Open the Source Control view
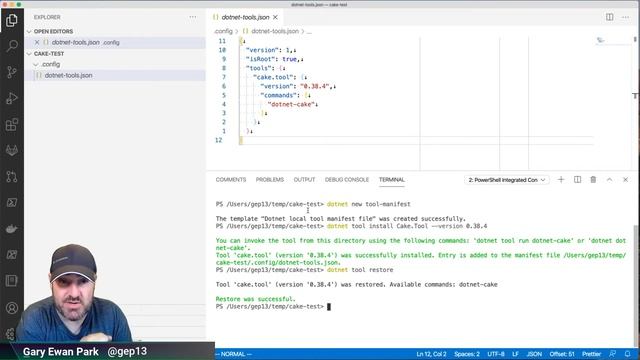The width and height of the screenshot is (640, 360). pyautogui.click(x=12, y=72)
